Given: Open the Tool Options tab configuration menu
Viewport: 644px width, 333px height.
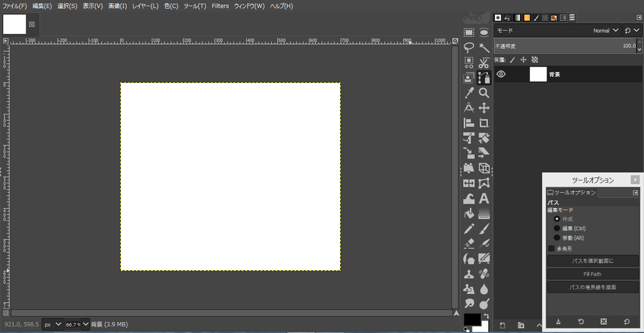Looking at the screenshot, I should [635, 193].
